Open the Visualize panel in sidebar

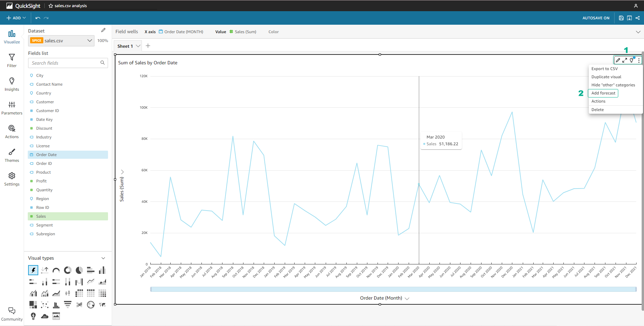12,37
